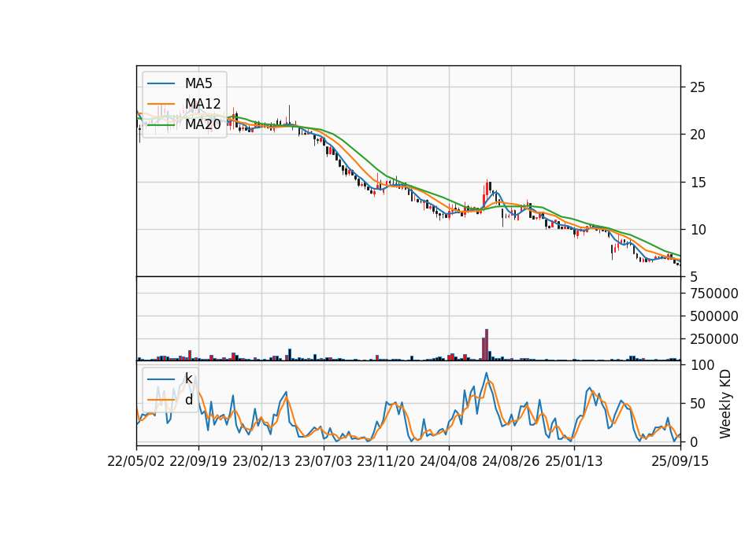The height and width of the screenshot is (543, 756).
Task: Click the MA12 legend label
Action: [202, 104]
